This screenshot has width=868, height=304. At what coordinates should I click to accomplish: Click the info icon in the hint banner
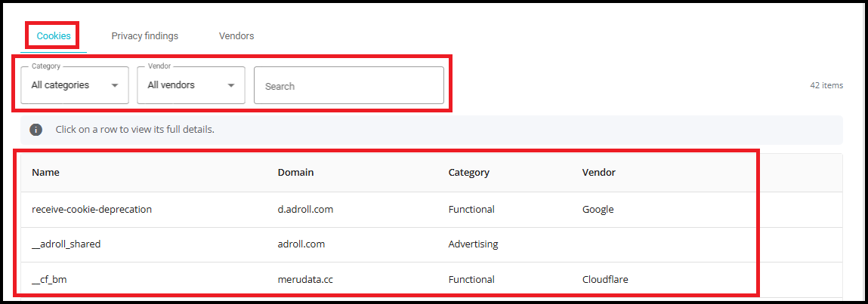pos(36,130)
